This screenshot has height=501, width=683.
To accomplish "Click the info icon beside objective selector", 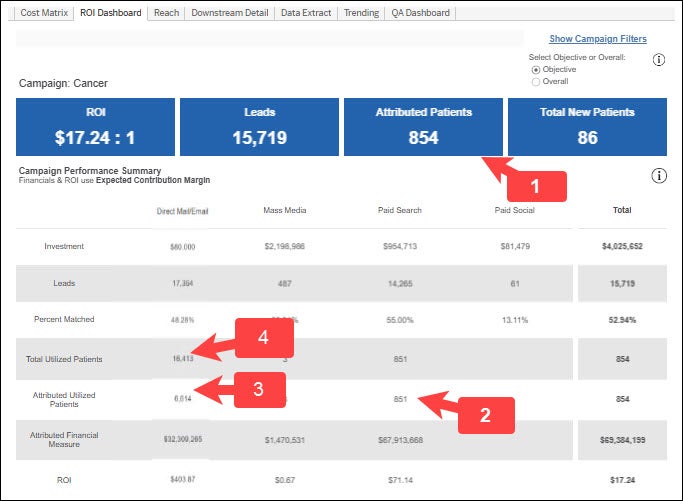I will pyautogui.click(x=659, y=60).
